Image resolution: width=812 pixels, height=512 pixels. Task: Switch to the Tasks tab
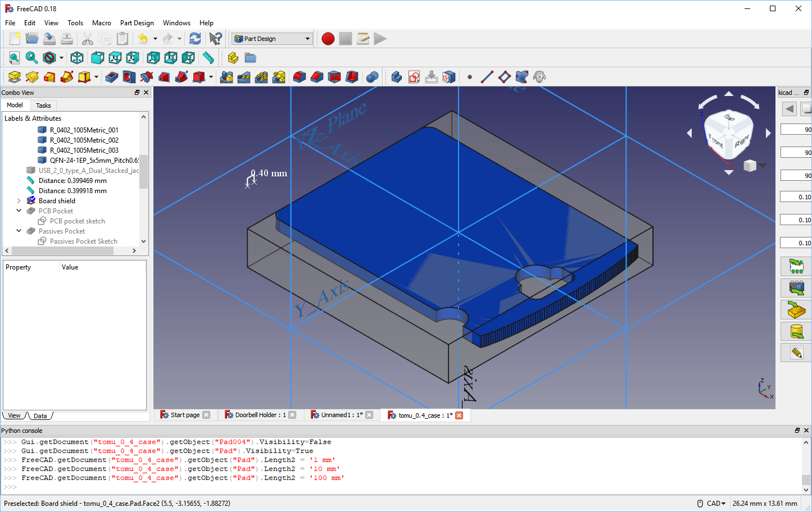coord(43,106)
